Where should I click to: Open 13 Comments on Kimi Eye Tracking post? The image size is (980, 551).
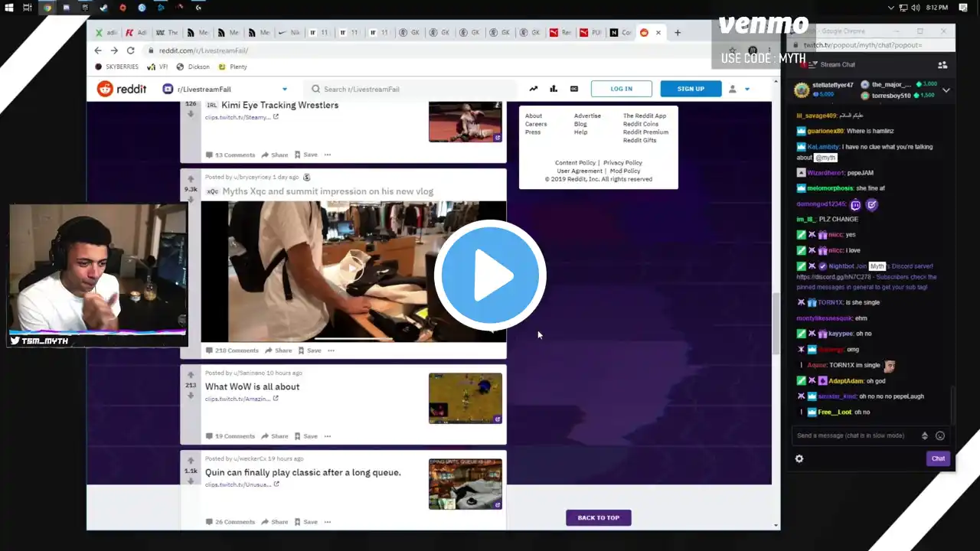pos(230,155)
